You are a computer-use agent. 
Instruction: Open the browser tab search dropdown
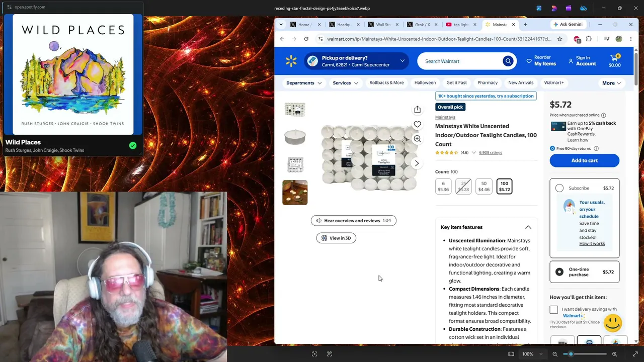pos(281,24)
